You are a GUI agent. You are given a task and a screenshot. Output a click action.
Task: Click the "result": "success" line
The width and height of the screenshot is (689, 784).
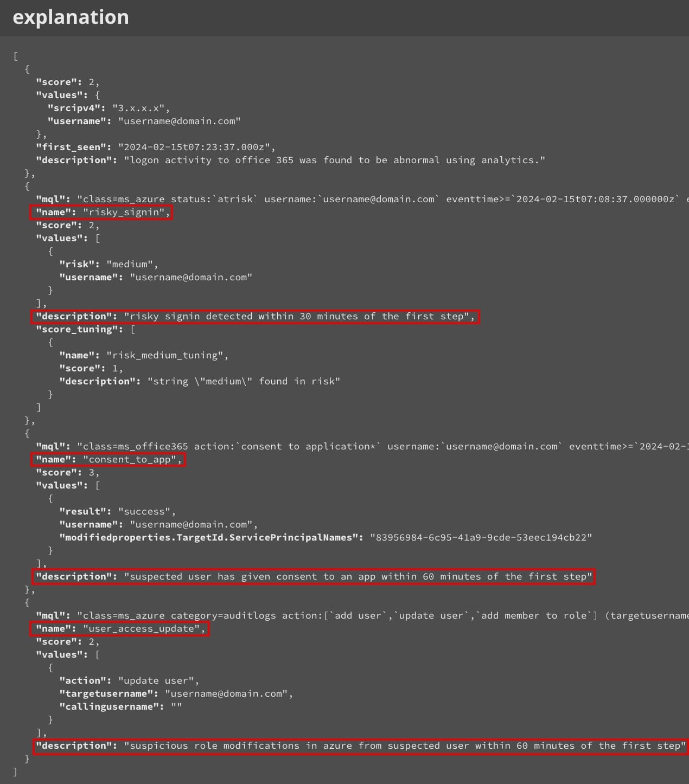pos(117,511)
